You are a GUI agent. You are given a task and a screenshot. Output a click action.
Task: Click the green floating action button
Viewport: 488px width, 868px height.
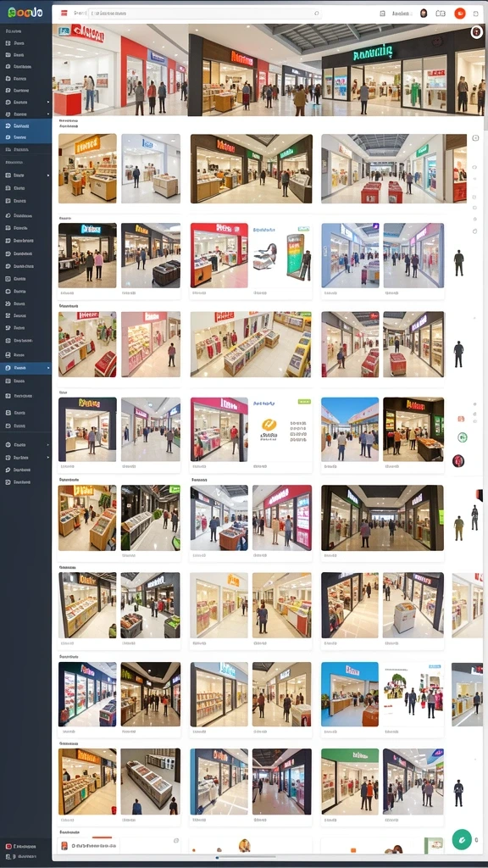[x=462, y=839]
